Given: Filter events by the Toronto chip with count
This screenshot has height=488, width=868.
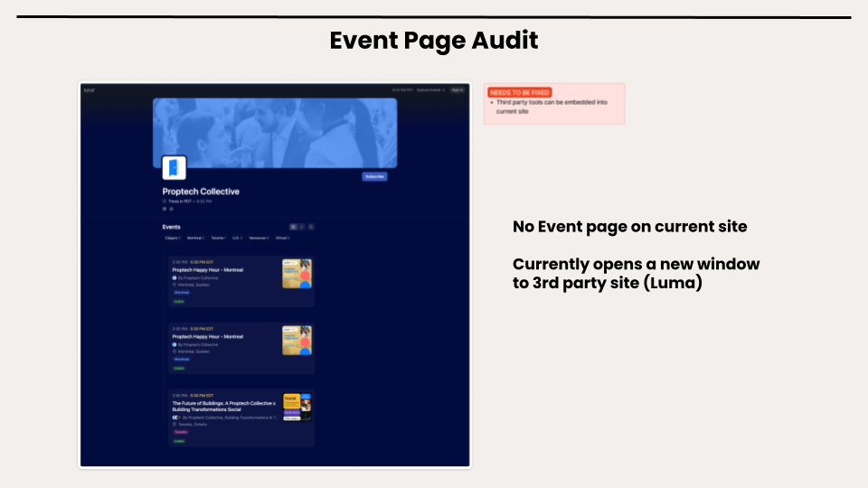Looking at the screenshot, I should [x=218, y=238].
